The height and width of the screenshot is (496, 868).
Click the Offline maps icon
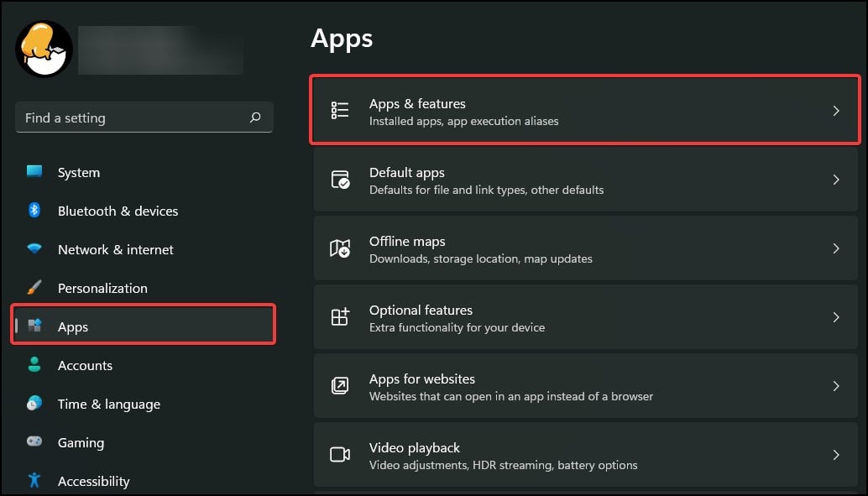coord(340,248)
